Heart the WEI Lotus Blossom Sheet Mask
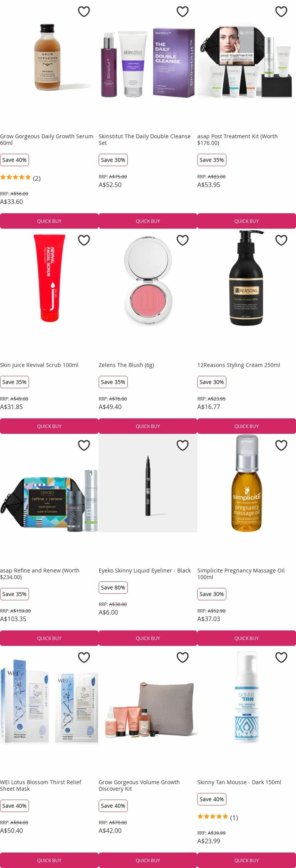Viewport: 296px width, 868px height. tap(84, 657)
